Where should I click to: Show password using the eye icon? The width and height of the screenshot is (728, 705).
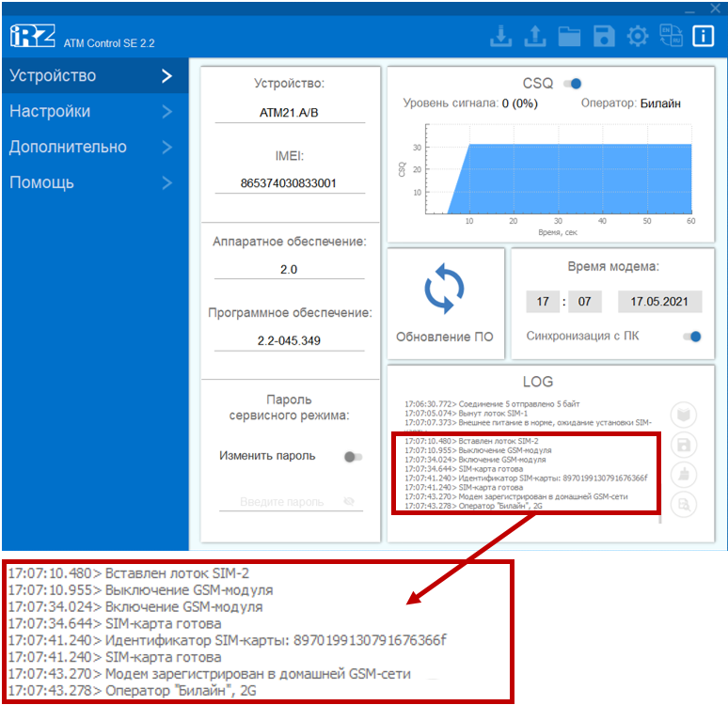[352, 502]
